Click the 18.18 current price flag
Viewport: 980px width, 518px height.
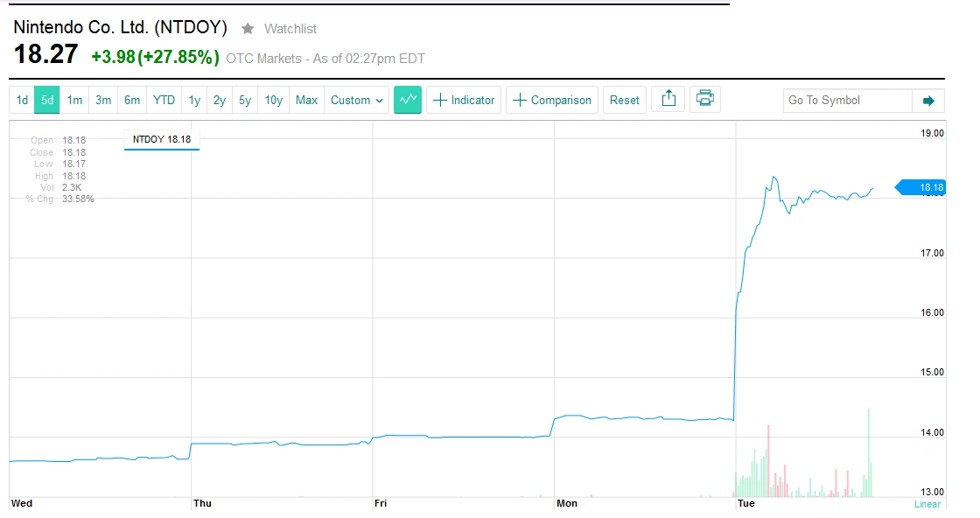point(920,187)
